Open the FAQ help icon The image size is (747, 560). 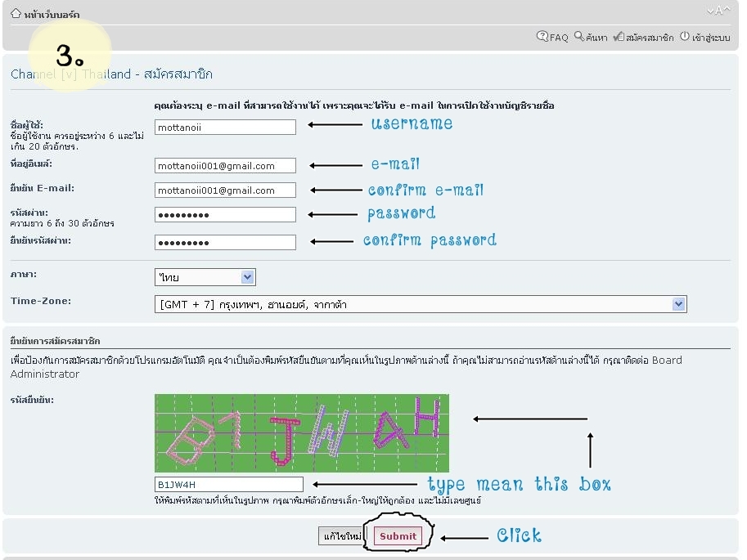[x=542, y=36]
